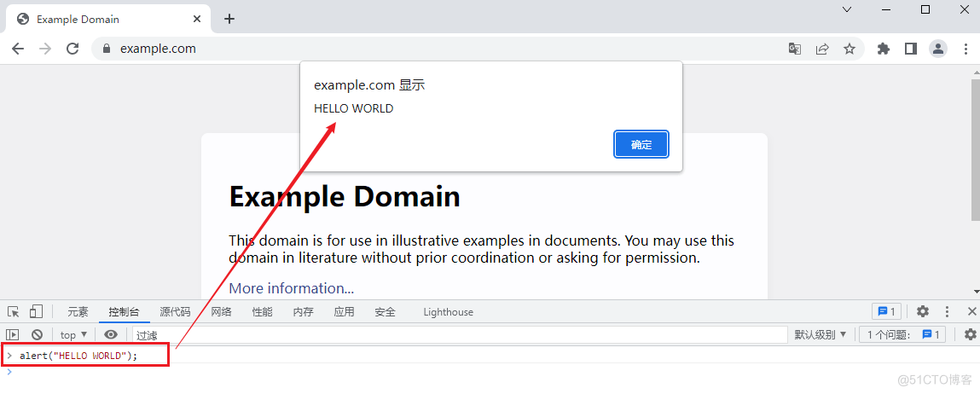Click the HELLO WORLD alert message
Viewport: 980px width, 394px height.
point(354,108)
